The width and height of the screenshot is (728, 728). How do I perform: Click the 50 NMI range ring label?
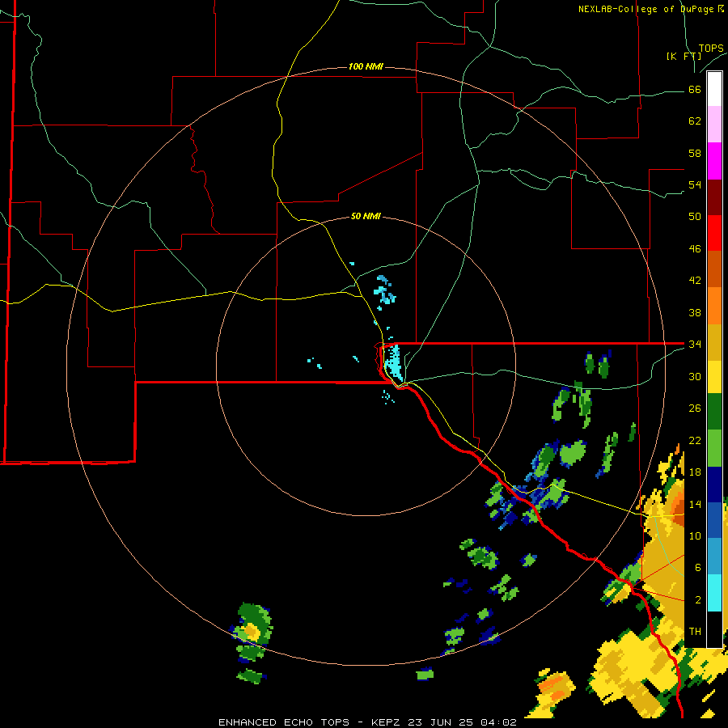(366, 216)
